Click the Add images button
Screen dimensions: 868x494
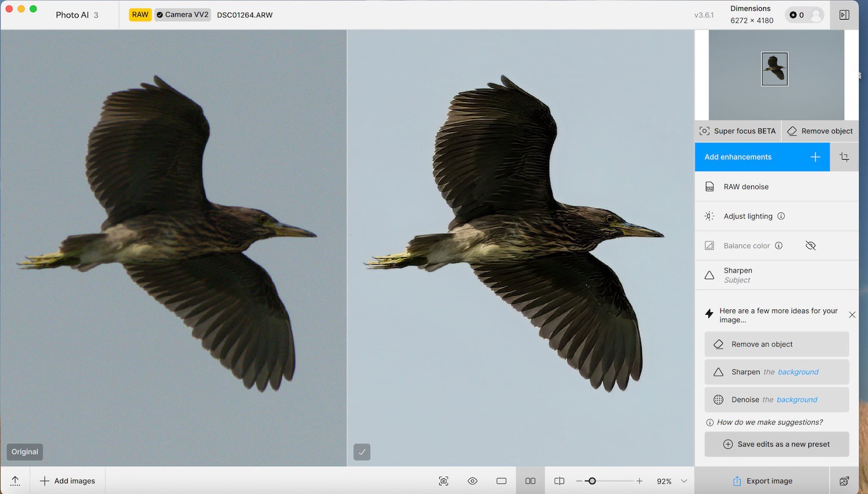click(67, 481)
